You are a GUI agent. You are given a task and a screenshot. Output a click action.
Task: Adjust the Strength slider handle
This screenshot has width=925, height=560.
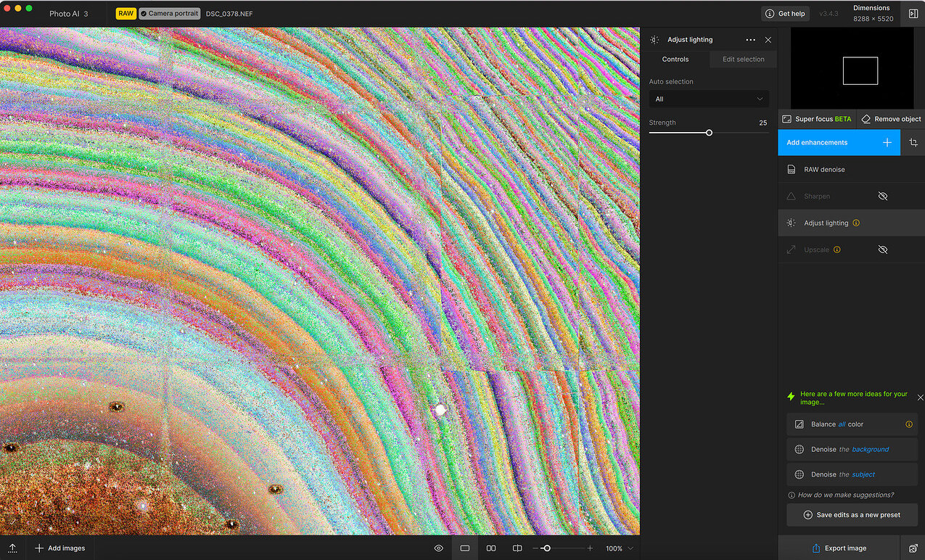tap(708, 133)
